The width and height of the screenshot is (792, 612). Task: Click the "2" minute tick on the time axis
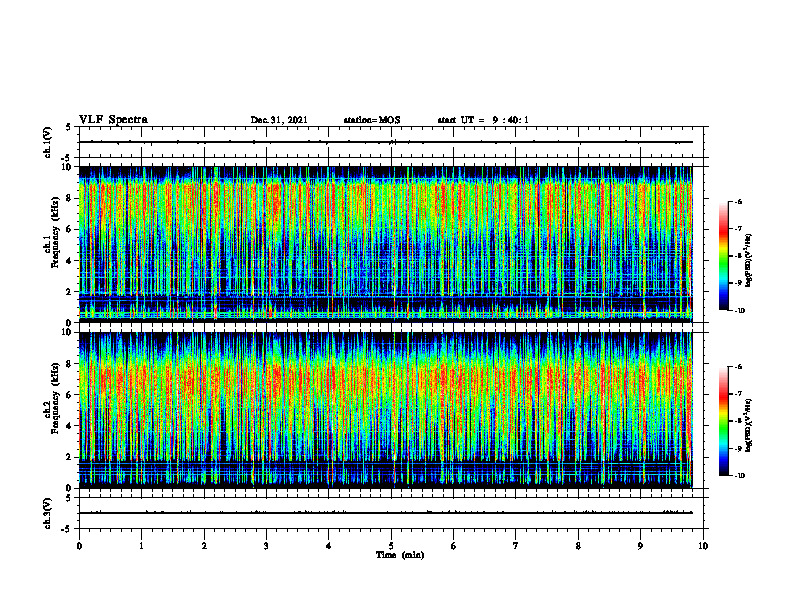coord(204,546)
